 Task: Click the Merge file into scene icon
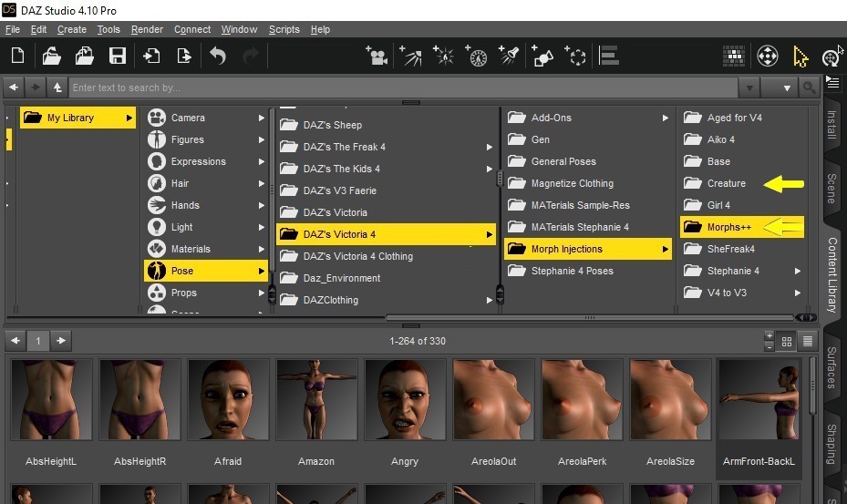pos(84,56)
